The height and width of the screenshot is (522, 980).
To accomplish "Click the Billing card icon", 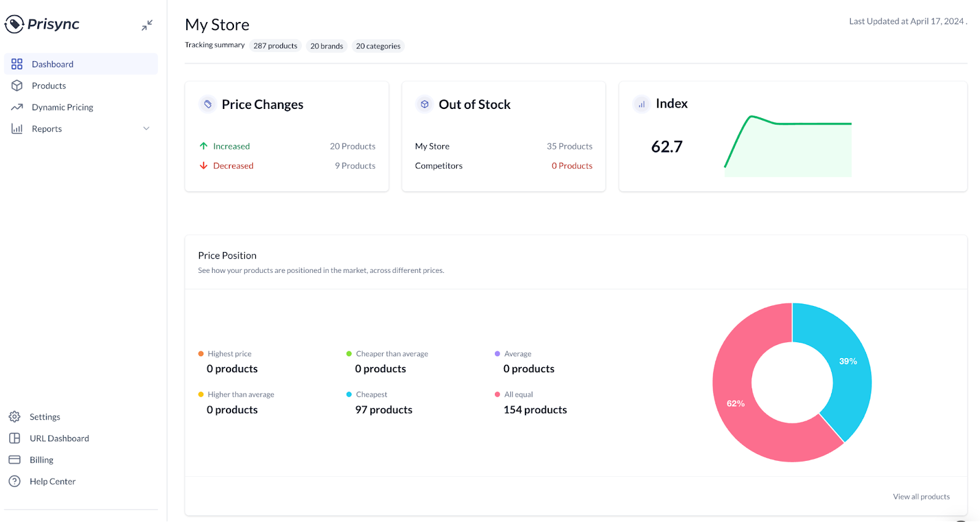I will tap(15, 460).
